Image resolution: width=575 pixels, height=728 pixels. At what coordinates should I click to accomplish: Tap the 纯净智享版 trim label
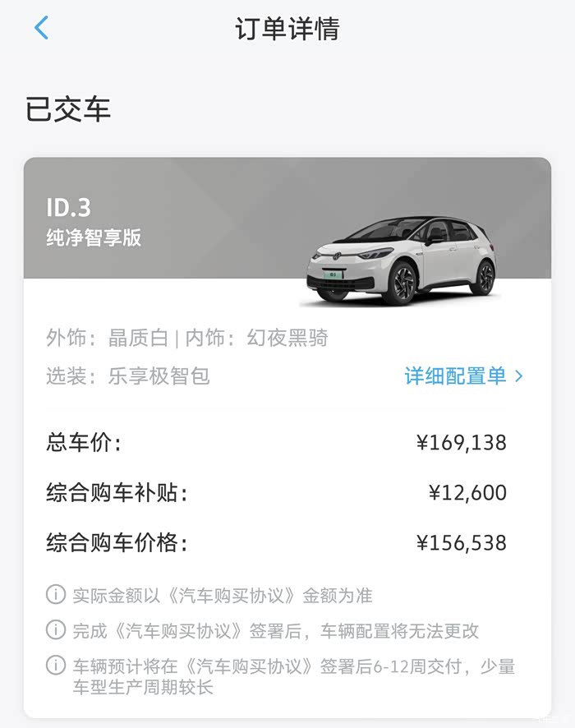click(x=94, y=238)
